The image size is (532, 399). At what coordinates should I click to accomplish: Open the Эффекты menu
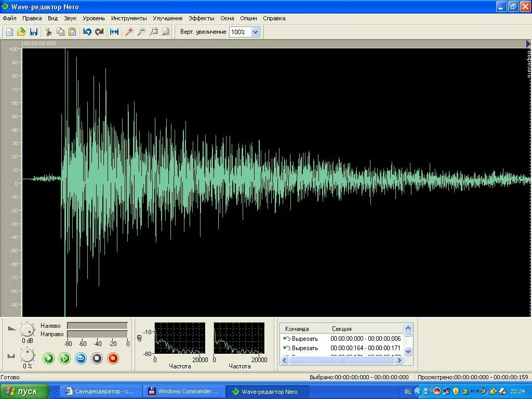tap(202, 18)
